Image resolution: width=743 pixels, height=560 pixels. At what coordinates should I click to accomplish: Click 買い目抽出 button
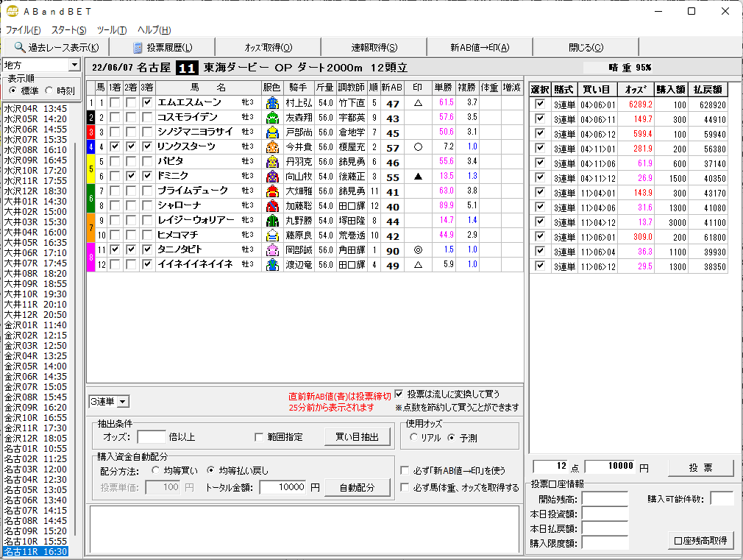(x=358, y=436)
